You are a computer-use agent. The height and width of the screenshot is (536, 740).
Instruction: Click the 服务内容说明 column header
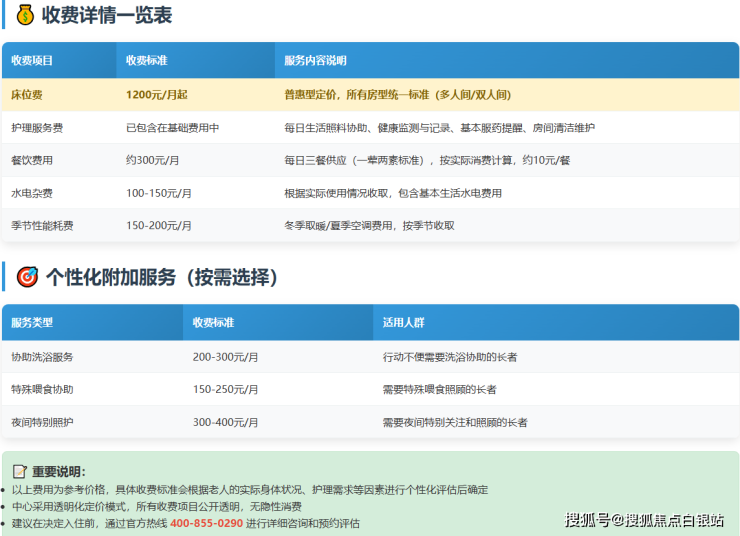coord(315,61)
